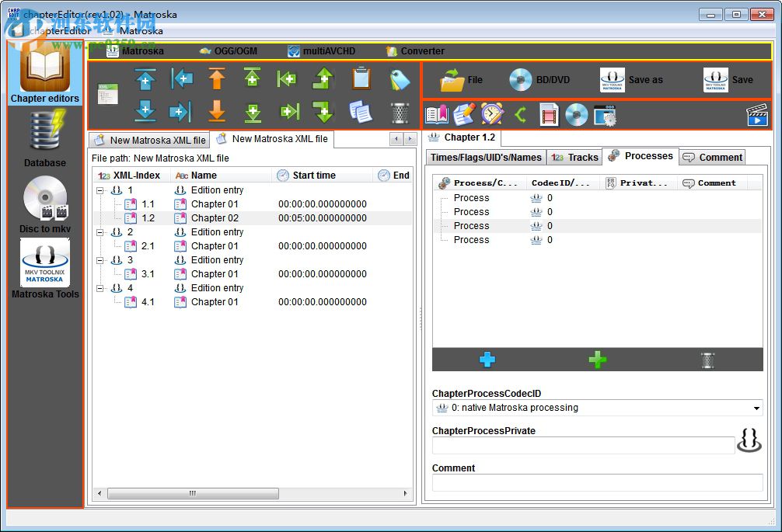
Task: Click the clipboard paste icon in toolbar
Action: click(x=361, y=79)
